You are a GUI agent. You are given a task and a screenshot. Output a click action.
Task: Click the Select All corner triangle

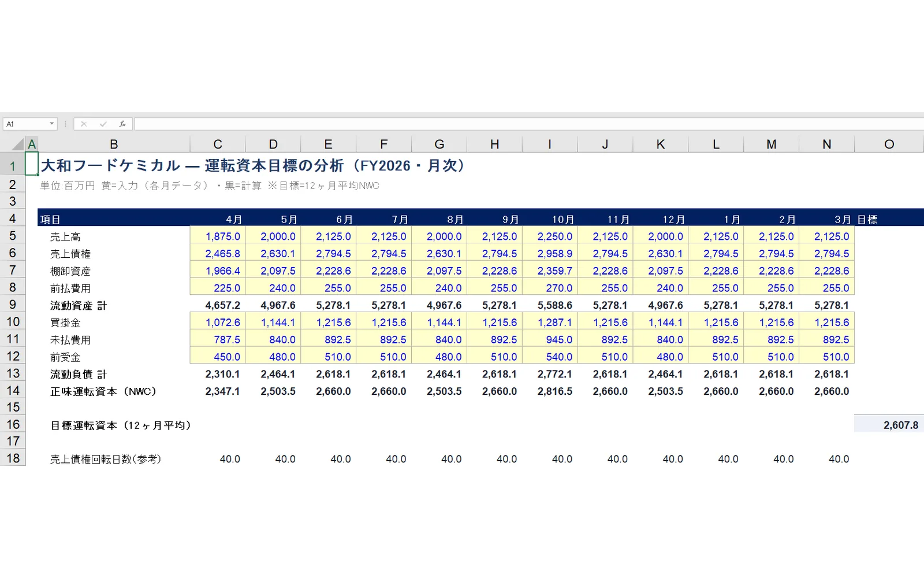click(18, 144)
